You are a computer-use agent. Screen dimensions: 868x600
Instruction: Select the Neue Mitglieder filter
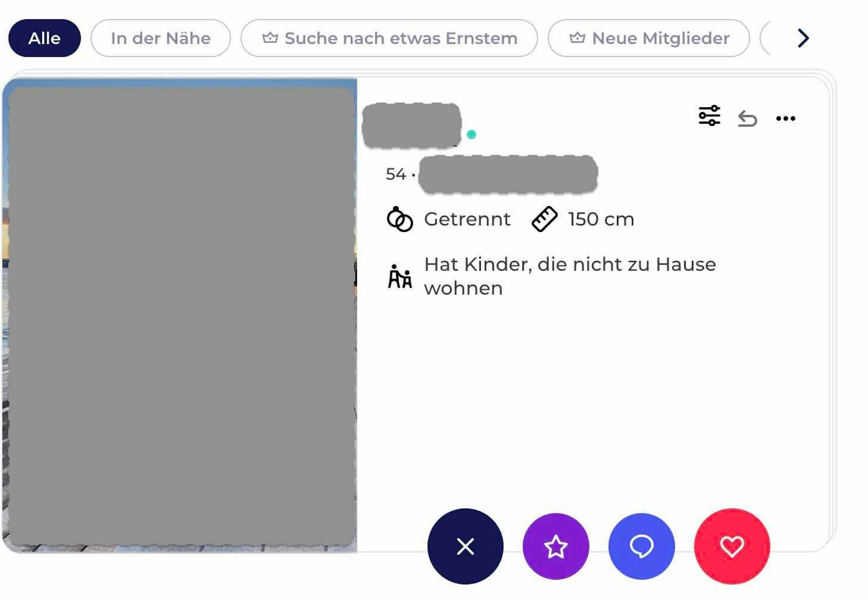[660, 38]
